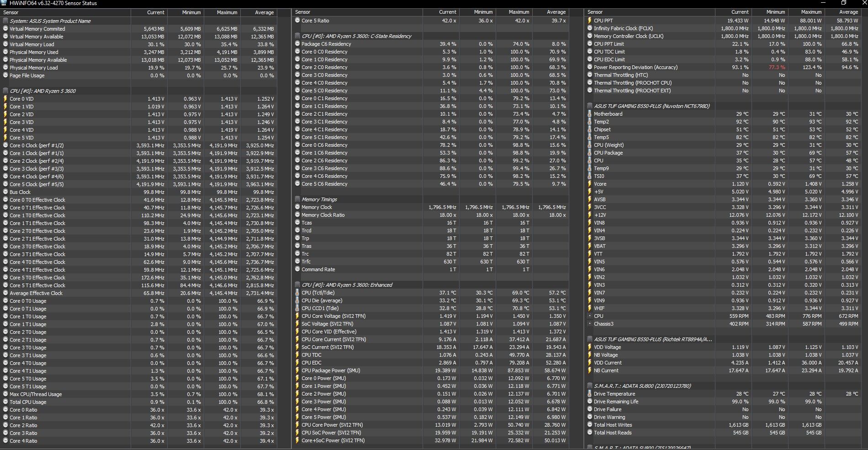Click the chip icon beside the Memory Timings group
The image size is (868, 450).
(x=297, y=199)
